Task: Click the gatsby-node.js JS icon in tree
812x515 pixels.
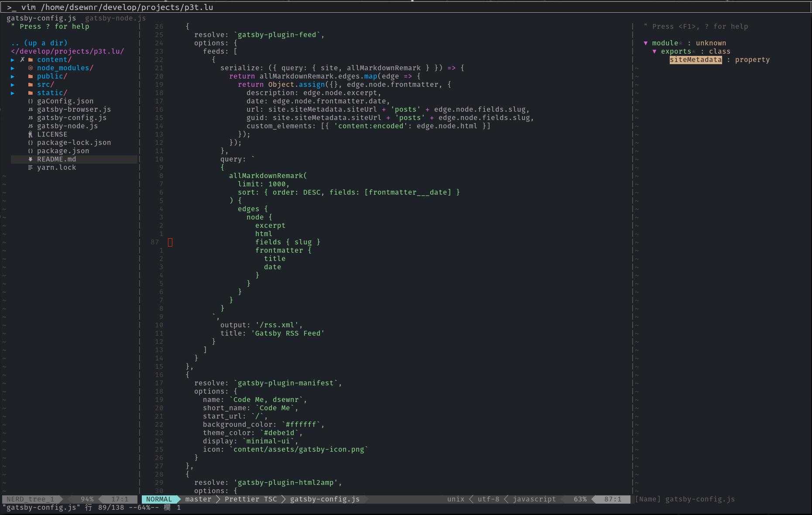Action: click(31, 126)
